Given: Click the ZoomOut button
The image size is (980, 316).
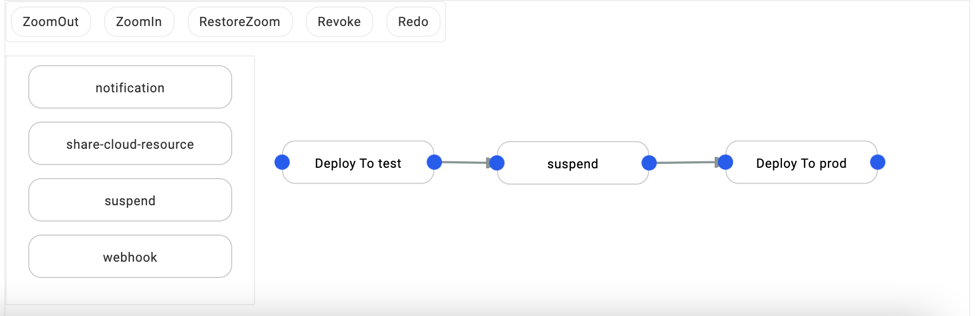Looking at the screenshot, I should point(50,22).
